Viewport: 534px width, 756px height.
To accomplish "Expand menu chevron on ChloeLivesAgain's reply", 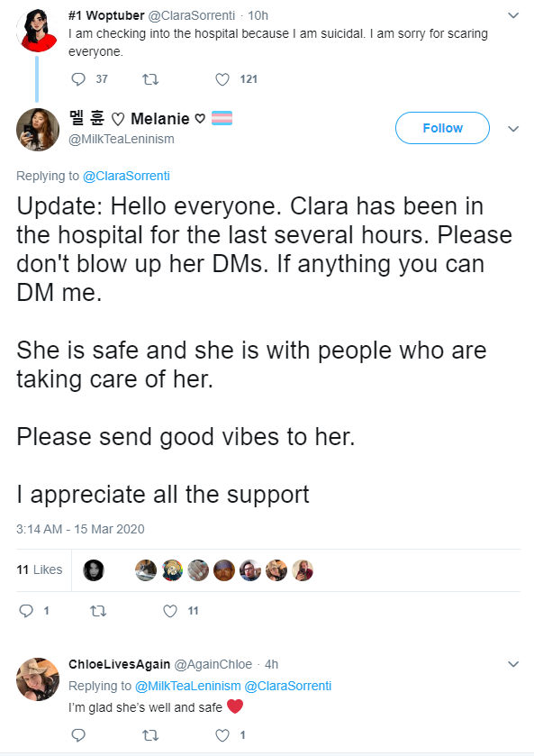I will point(513,664).
